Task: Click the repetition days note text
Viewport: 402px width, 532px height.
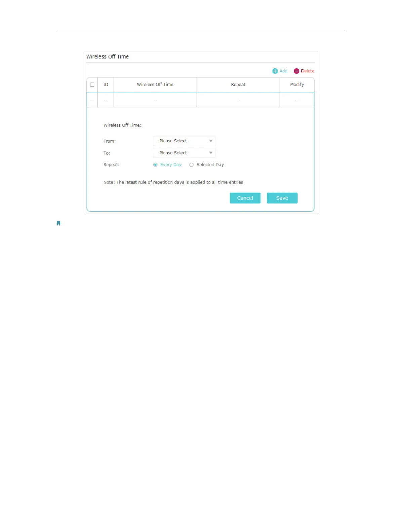Action: click(173, 182)
